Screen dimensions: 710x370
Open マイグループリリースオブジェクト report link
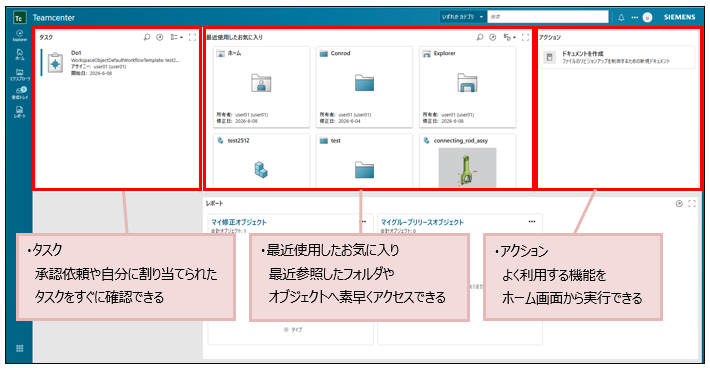point(422,222)
